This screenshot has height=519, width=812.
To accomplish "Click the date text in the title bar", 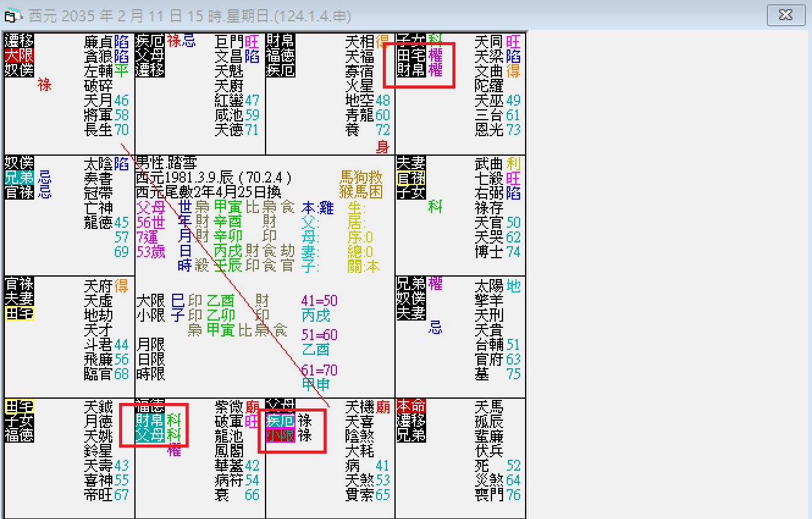I will [183, 16].
